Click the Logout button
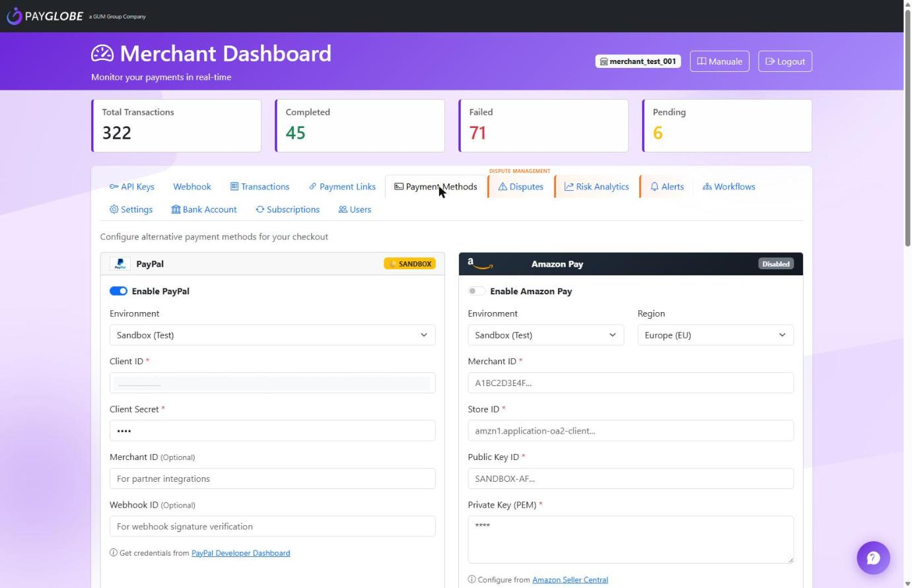The height and width of the screenshot is (588, 912). pyautogui.click(x=785, y=61)
